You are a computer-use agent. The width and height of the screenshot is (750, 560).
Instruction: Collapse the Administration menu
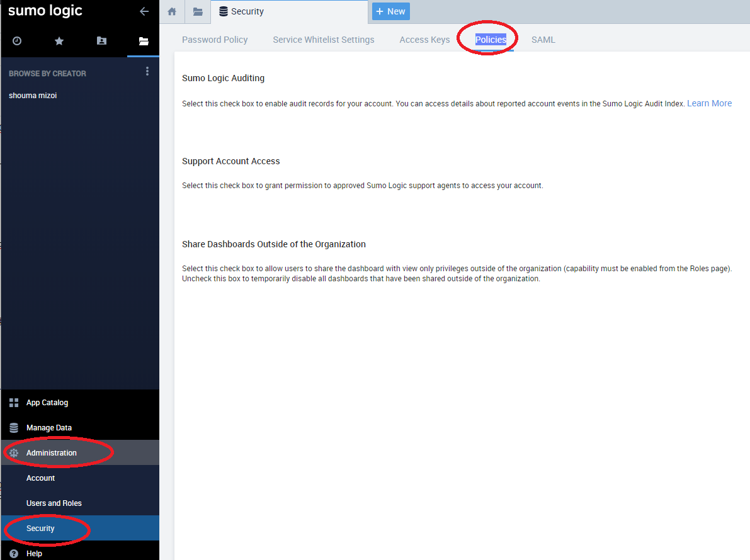(x=81, y=452)
